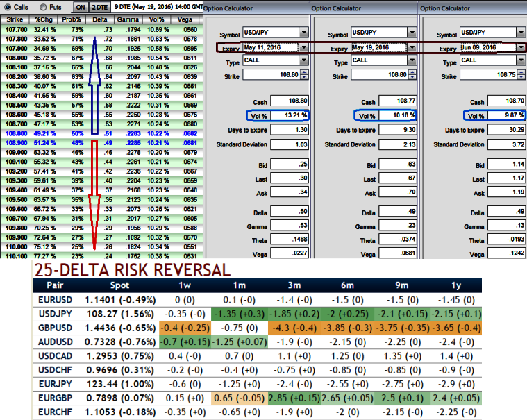Click the EURGBP pair row label
527x420 pixels.
(x=56, y=398)
